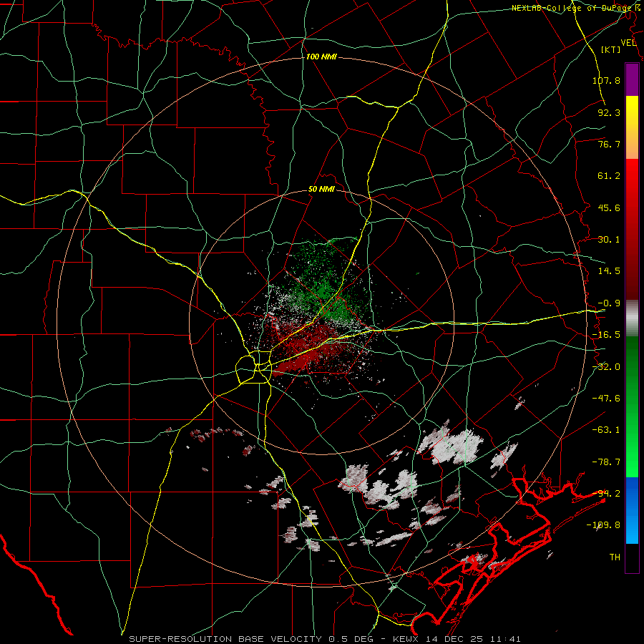Screen dimensions: 644x644
Task: Select the -63.1 scale value
Action: pos(606,430)
